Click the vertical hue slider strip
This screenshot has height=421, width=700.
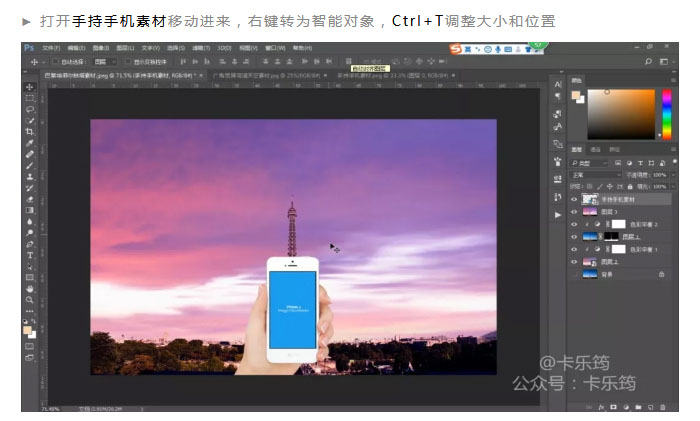(x=666, y=113)
